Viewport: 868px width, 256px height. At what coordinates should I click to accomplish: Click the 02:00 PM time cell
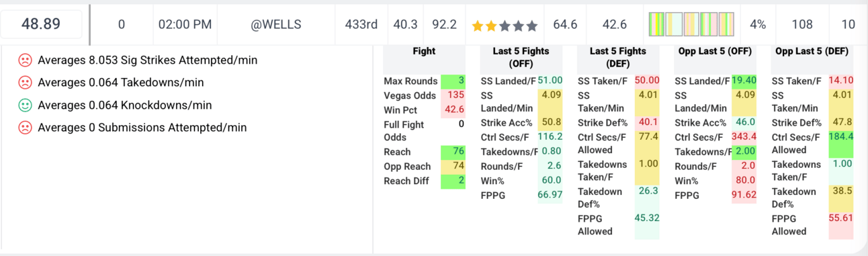tap(185, 24)
